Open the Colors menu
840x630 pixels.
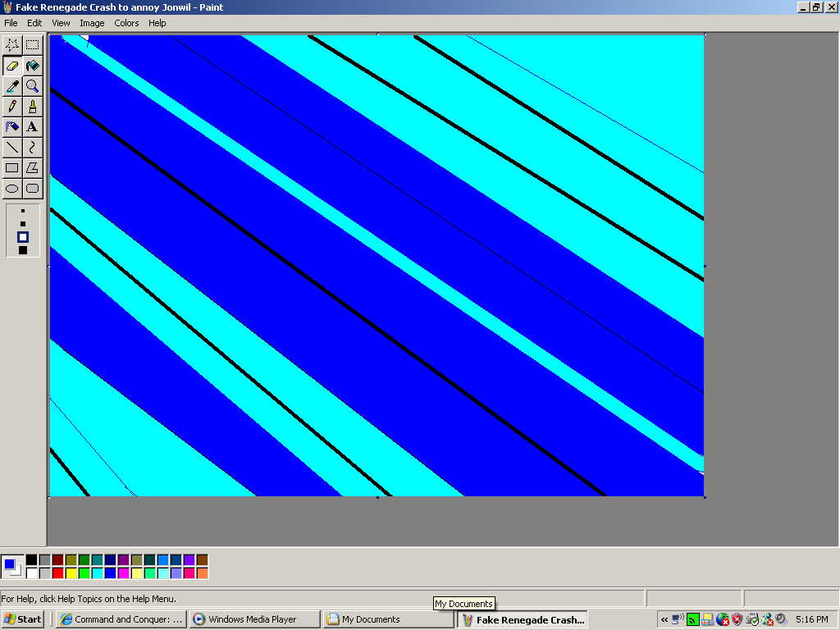coord(126,23)
